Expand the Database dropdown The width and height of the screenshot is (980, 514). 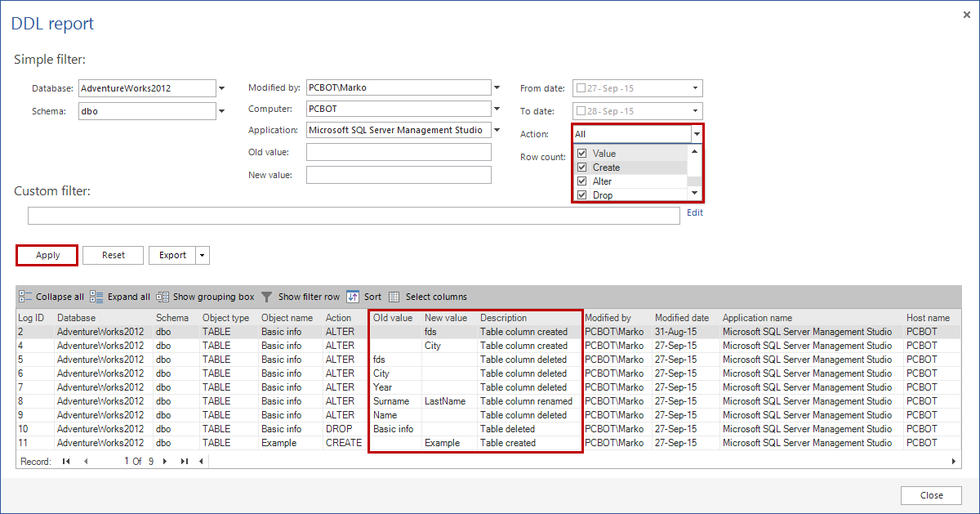pyautogui.click(x=221, y=88)
